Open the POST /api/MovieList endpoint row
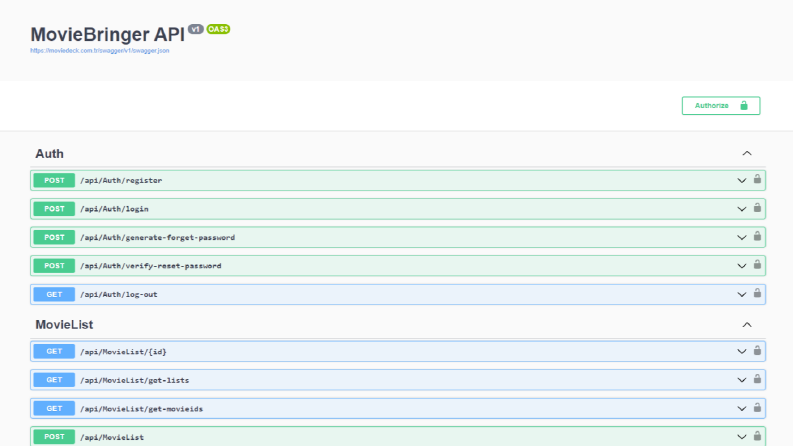Screen dimensions: 793x446 click(x=398, y=437)
